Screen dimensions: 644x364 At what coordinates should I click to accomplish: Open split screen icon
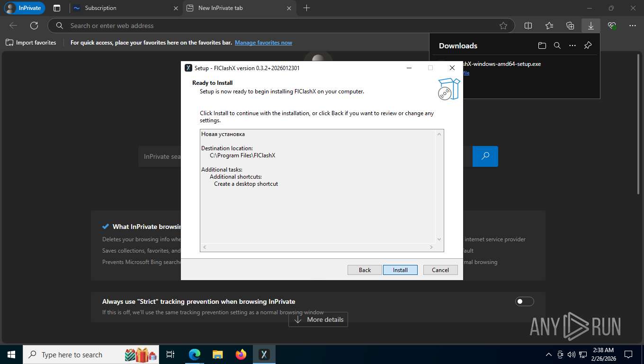tap(528, 26)
